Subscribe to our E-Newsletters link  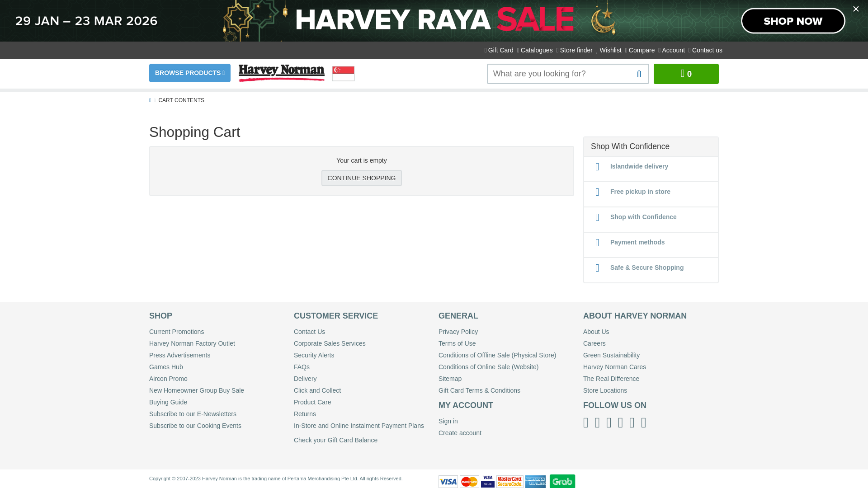coord(193,414)
